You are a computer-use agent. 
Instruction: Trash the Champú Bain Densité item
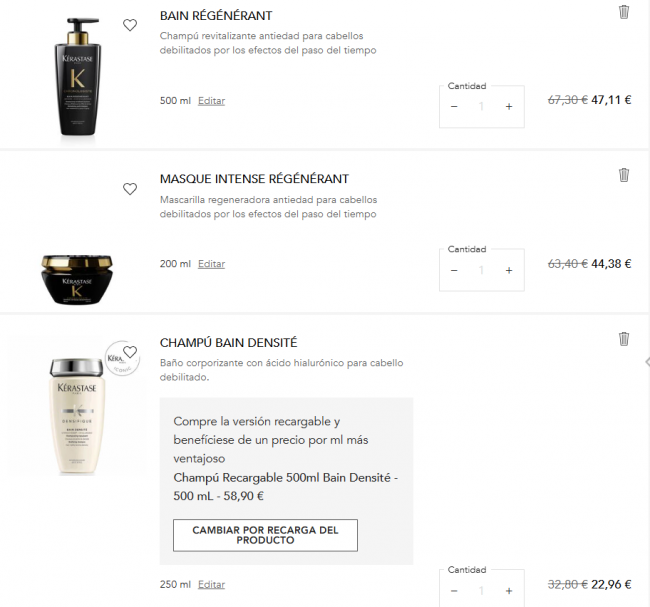pos(624,339)
